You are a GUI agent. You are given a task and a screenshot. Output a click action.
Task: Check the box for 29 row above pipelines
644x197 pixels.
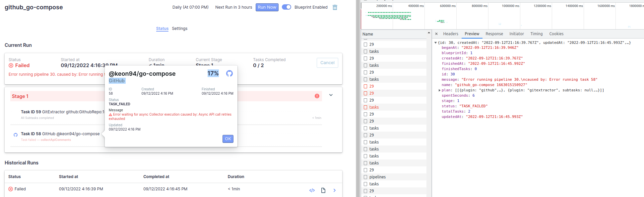(x=365, y=170)
